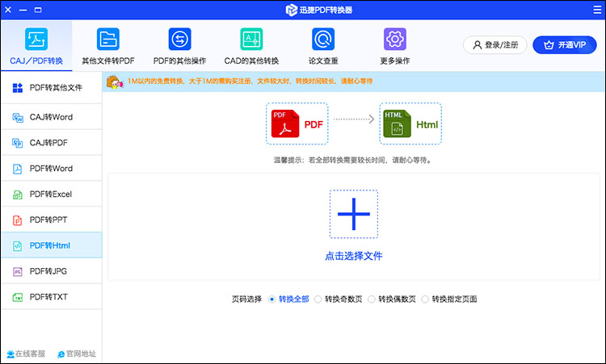Image resolution: width=606 pixels, height=364 pixels.
Task: Maximize the converter window
Action: (38, 10)
